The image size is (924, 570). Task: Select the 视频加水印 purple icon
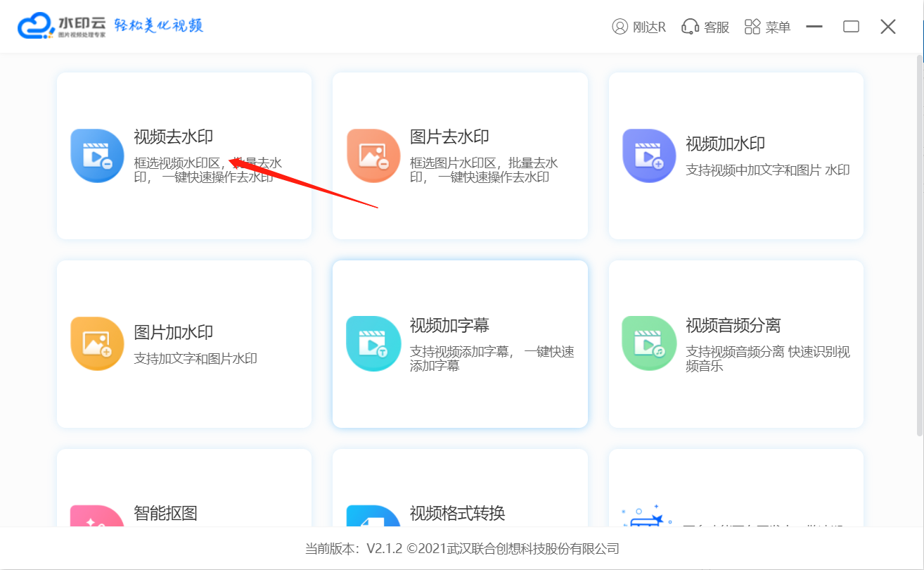click(649, 156)
